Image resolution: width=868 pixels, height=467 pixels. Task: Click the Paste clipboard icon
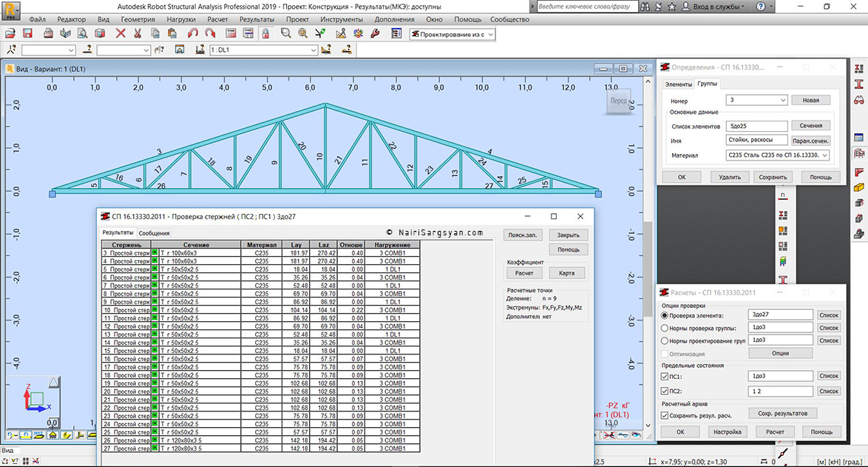(172, 34)
